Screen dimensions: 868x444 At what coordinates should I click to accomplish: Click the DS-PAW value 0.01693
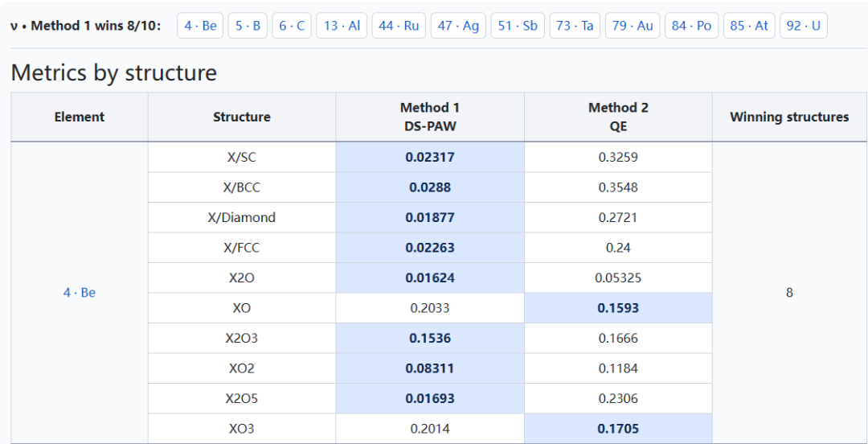click(x=429, y=398)
